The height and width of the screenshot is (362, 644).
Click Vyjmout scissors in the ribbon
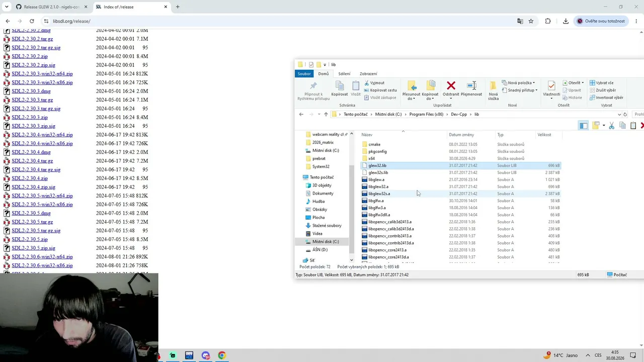tap(374, 83)
